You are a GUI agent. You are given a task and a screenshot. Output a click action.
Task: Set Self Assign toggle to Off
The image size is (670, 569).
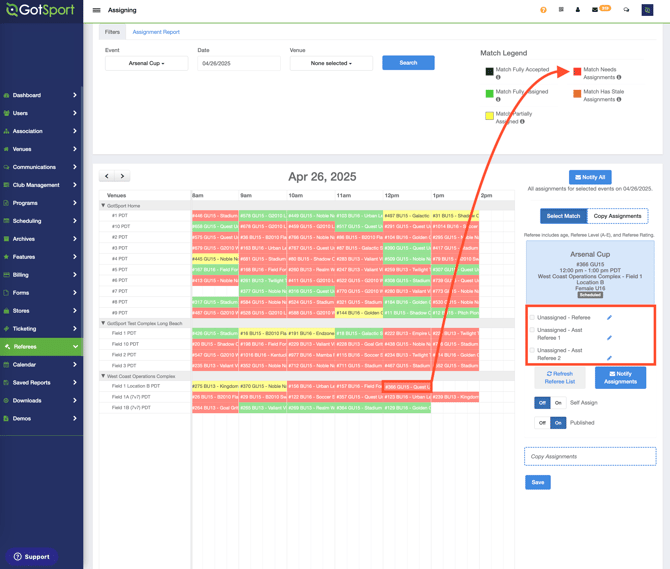pyautogui.click(x=542, y=403)
